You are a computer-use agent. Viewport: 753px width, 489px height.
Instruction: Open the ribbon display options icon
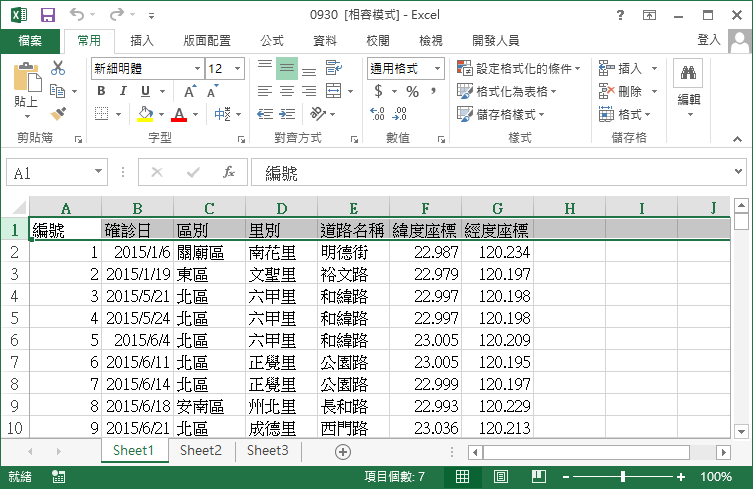point(649,15)
